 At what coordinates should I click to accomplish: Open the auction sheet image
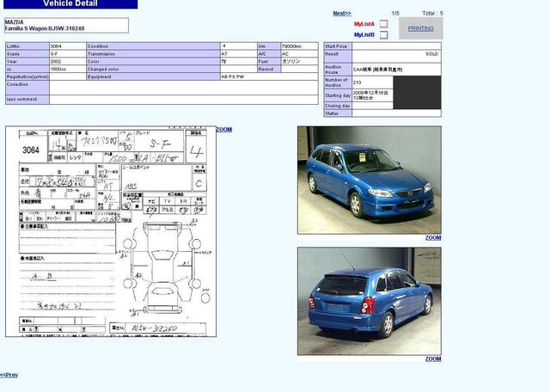[x=111, y=231]
